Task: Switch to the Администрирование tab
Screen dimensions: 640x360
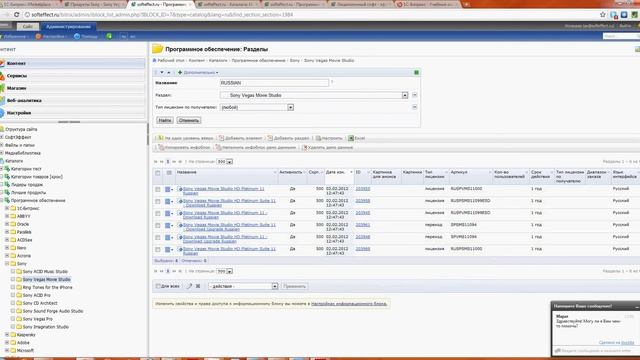Action: pyautogui.click(x=68, y=27)
